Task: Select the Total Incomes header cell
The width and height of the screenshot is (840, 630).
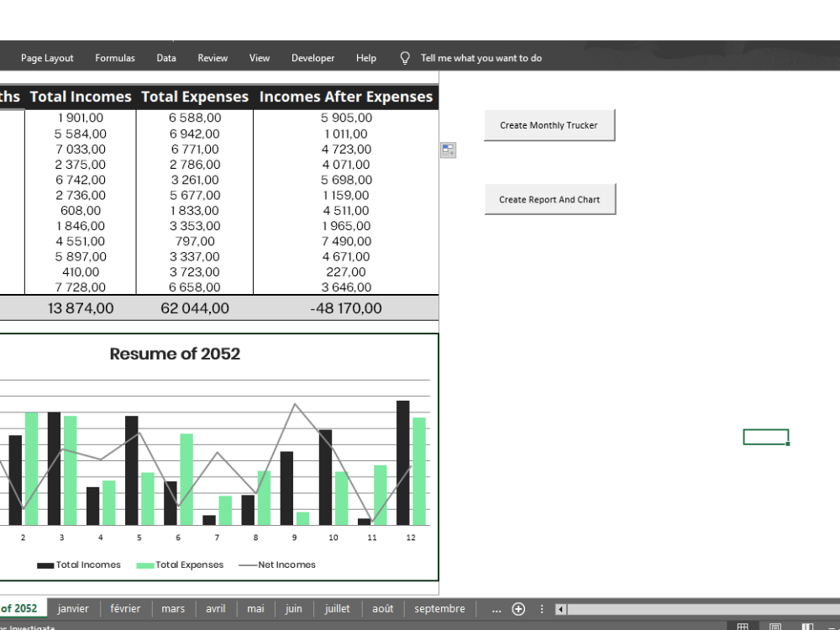Action: [81, 97]
